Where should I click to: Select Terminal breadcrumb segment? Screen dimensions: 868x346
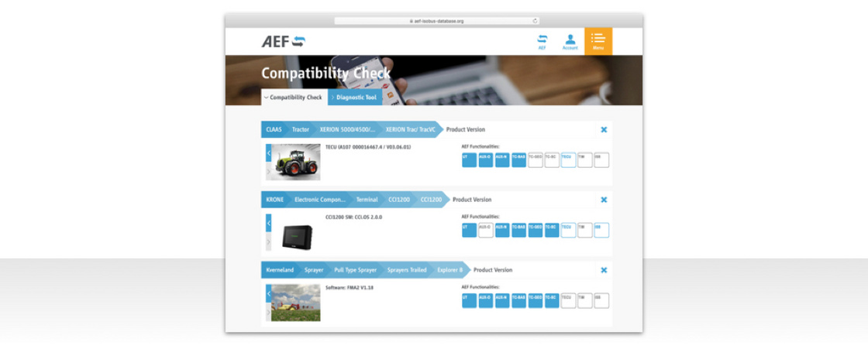coord(367,200)
